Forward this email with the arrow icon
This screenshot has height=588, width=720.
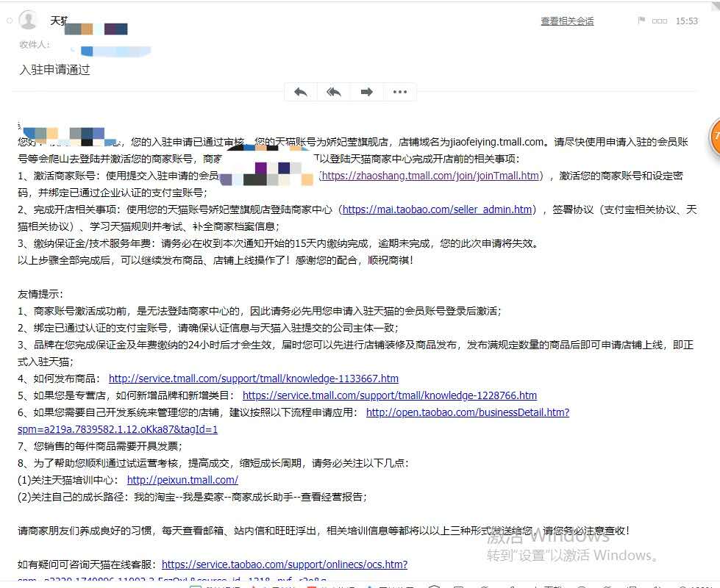366,93
